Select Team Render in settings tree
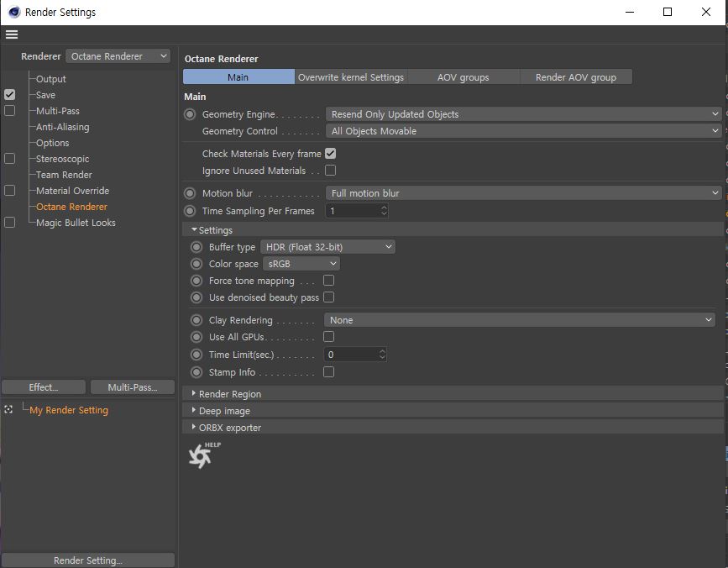 pyautogui.click(x=64, y=175)
